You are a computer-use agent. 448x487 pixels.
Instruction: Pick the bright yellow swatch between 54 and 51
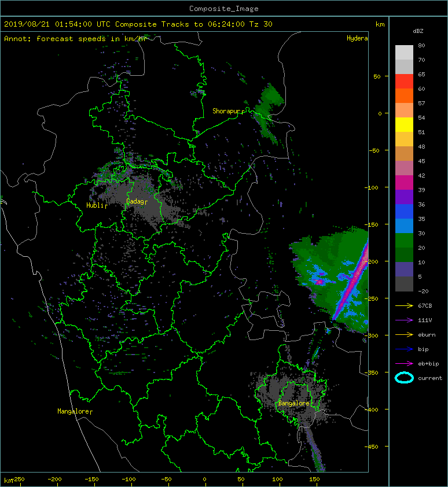coord(404,124)
